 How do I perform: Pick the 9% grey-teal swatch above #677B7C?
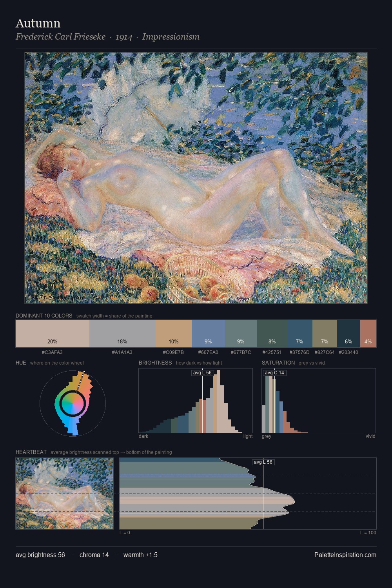[241, 334]
